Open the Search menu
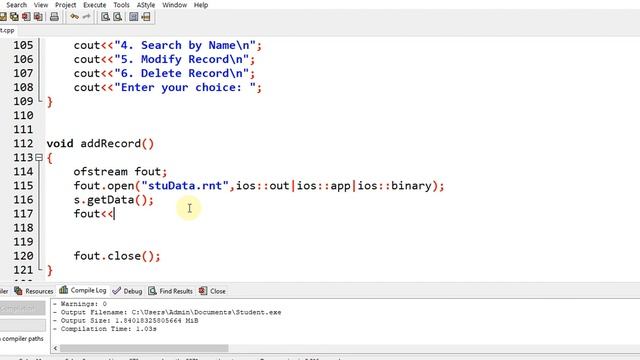 [x=16, y=5]
